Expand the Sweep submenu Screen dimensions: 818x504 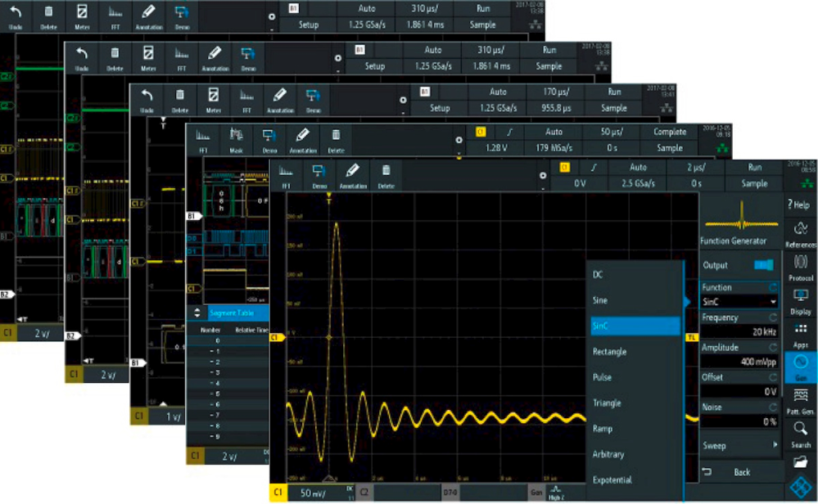point(739,446)
